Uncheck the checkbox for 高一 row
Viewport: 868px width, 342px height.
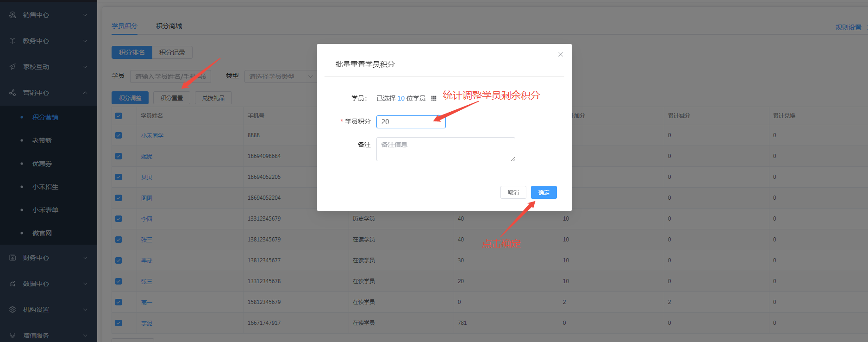click(x=119, y=302)
